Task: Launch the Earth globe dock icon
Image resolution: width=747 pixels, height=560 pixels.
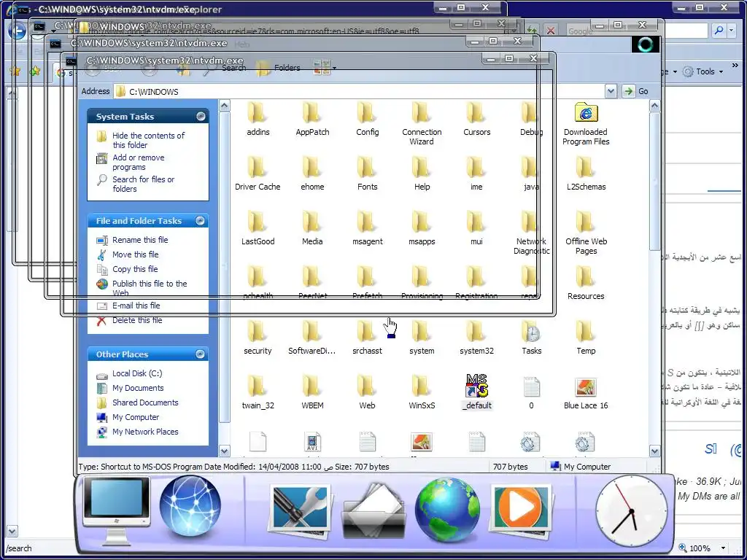Action: click(x=447, y=510)
